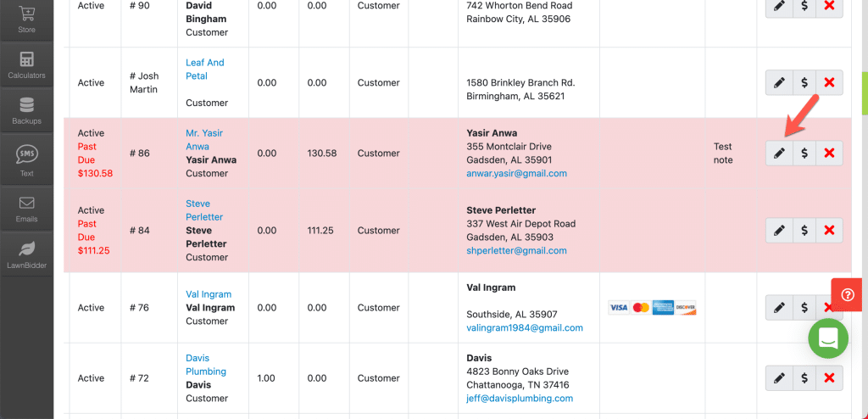The height and width of the screenshot is (419, 868).
Task: Open the Mr. Yasir Anwa link
Action: (x=204, y=140)
